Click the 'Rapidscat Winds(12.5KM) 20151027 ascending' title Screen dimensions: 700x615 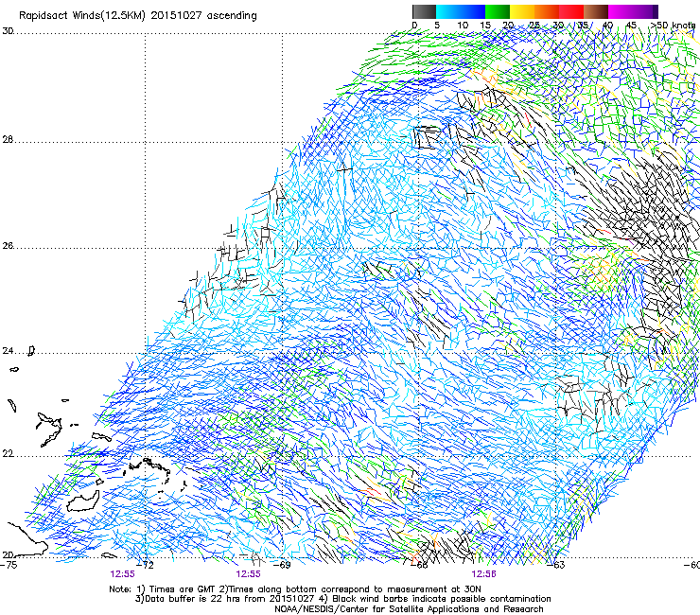pyautogui.click(x=138, y=16)
